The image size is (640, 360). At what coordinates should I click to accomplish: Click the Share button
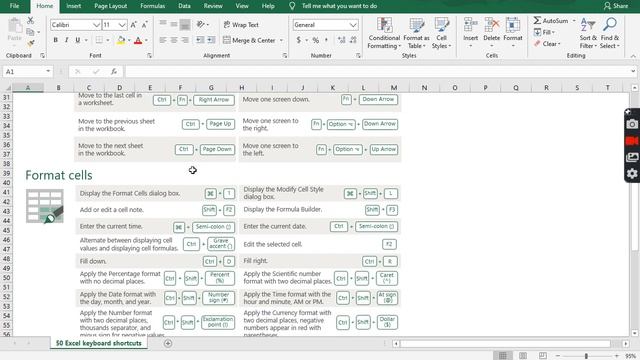(x=616, y=6)
